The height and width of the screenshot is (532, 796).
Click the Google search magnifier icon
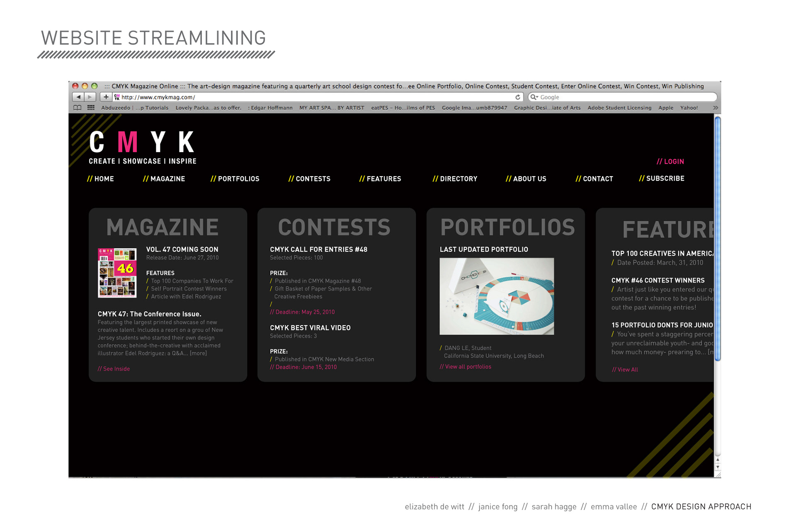[x=534, y=97]
